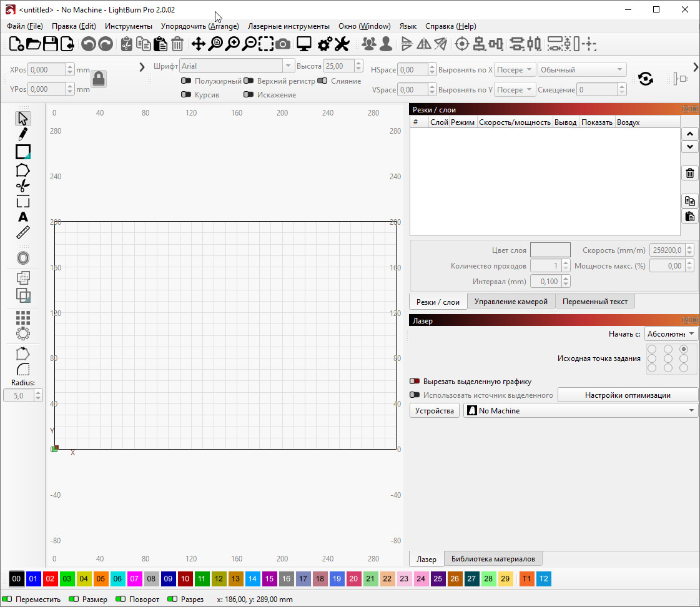Click the 'Устройства' button
The height and width of the screenshot is (607, 700).
point(435,410)
